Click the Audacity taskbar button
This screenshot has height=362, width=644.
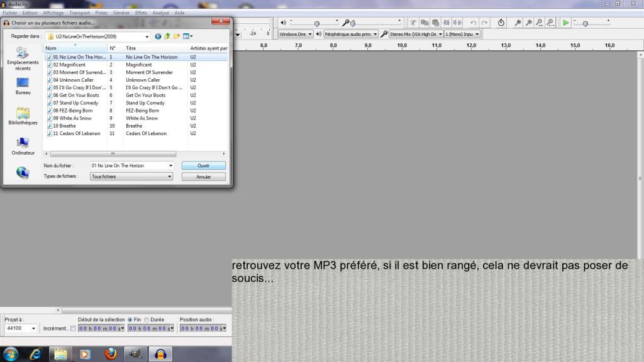[160, 354]
